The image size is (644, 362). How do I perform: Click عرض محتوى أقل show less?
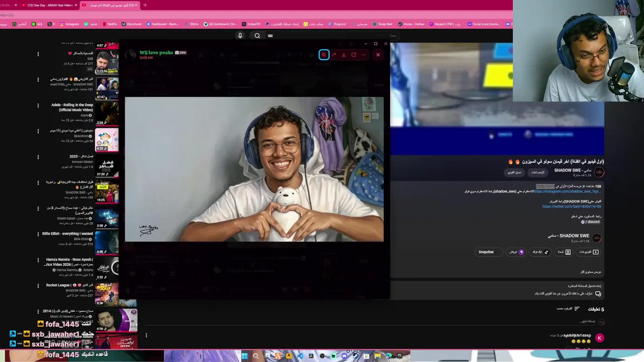click(x=591, y=271)
